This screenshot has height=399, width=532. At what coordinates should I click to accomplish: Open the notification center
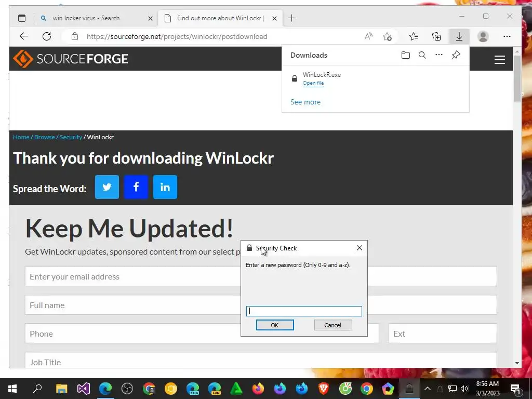click(516, 389)
